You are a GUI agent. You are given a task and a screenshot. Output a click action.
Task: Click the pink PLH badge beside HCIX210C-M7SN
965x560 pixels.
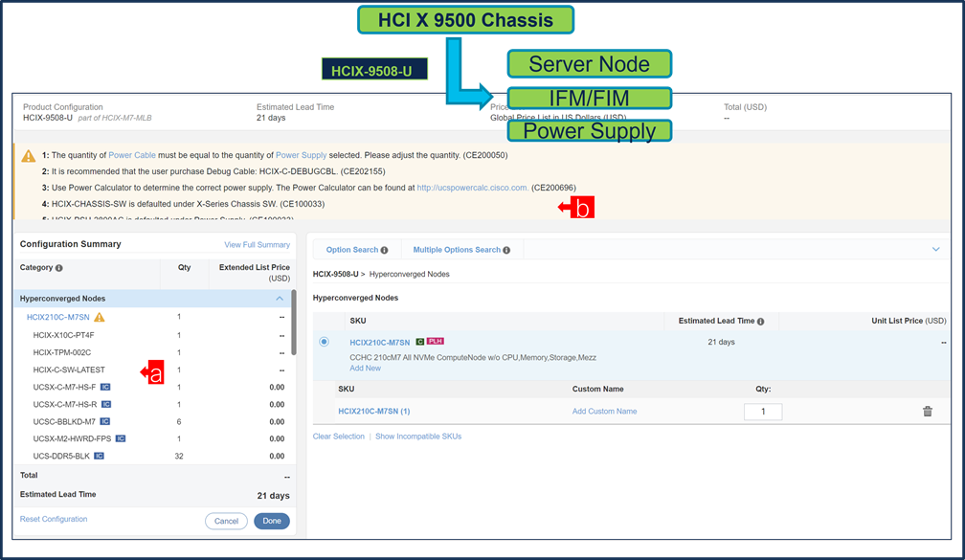click(x=435, y=341)
